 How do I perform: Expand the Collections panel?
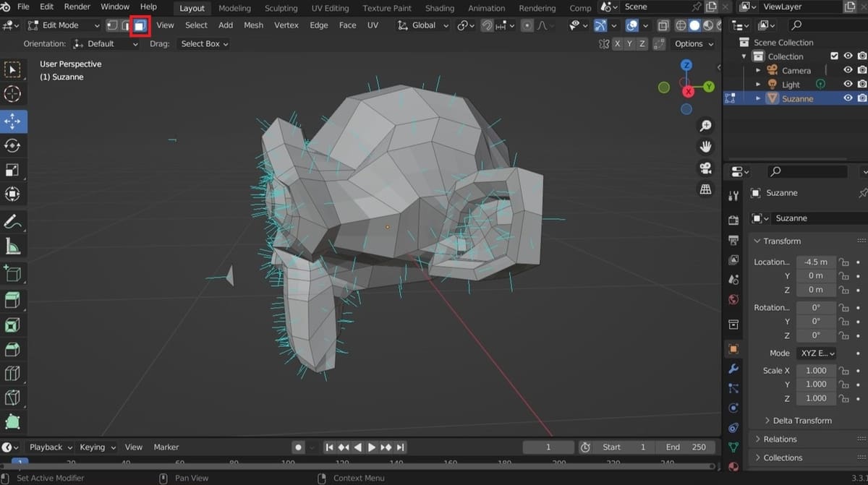pos(778,458)
